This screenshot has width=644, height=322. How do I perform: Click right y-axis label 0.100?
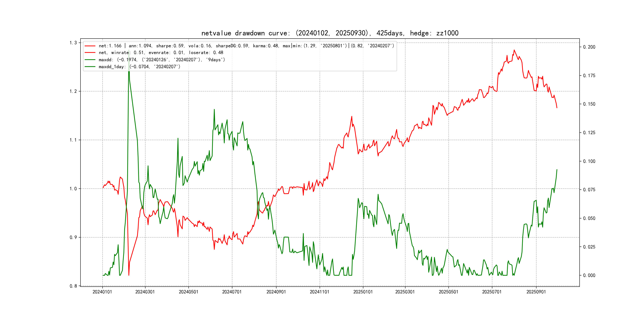[589, 161]
